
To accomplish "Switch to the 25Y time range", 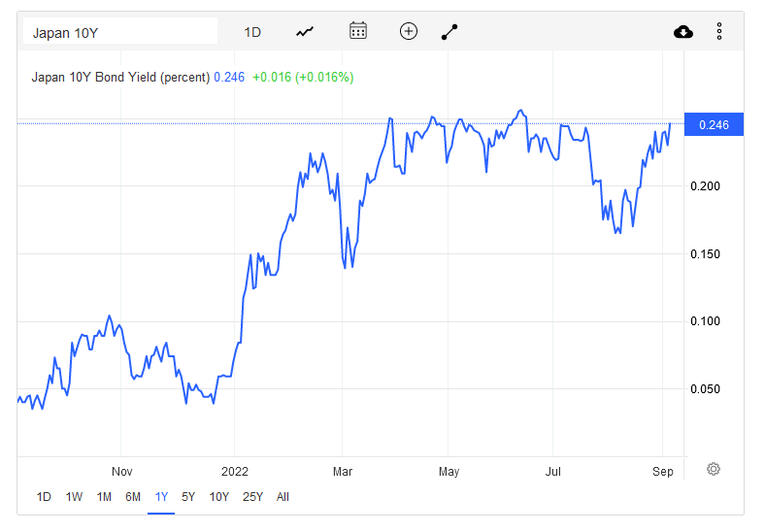I will [x=252, y=497].
